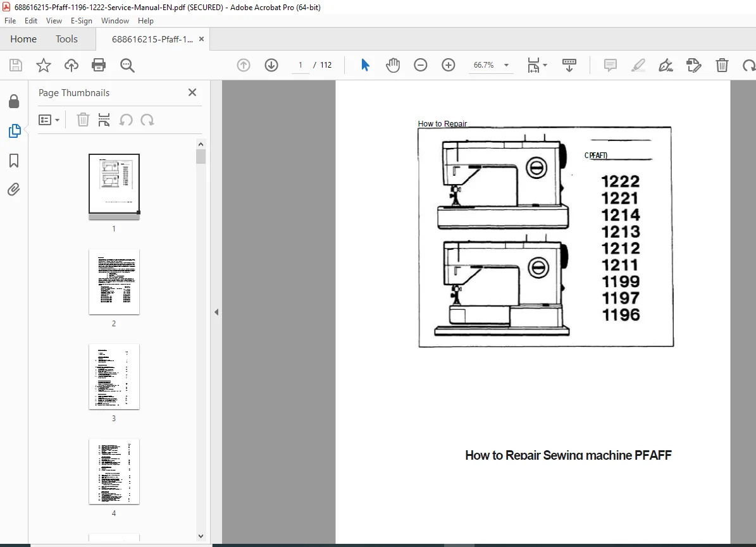Click the Save file floppy icon
Screen dimensions: 756x547
(x=16, y=65)
